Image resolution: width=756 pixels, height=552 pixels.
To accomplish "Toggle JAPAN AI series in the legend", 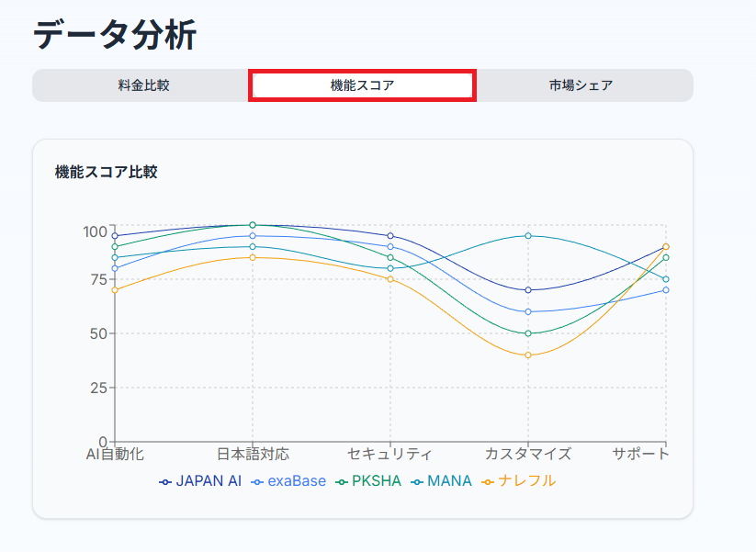I will coord(200,480).
